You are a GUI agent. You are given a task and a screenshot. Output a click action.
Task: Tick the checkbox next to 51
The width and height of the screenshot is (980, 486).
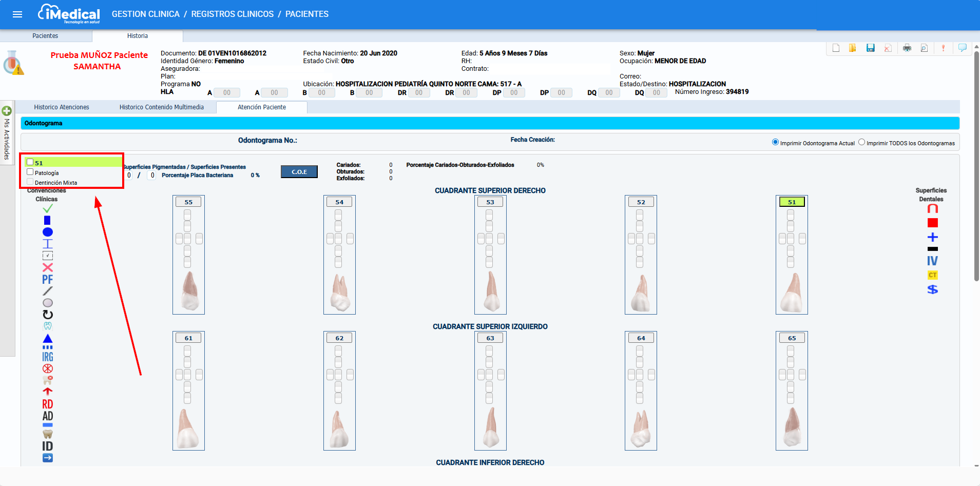click(x=30, y=162)
